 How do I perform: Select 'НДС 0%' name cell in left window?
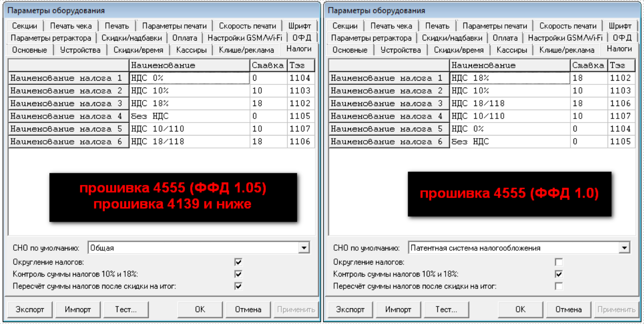coord(190,78)
